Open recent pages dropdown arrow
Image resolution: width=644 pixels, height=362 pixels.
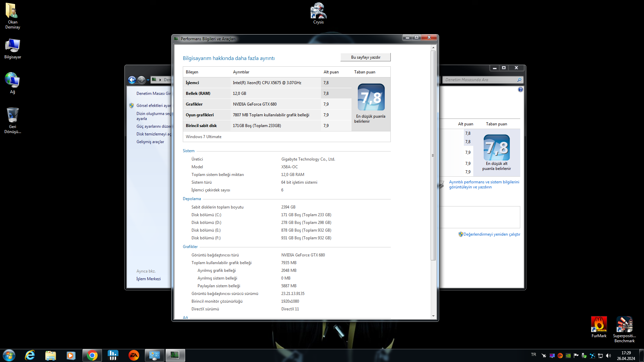point(148,80)
